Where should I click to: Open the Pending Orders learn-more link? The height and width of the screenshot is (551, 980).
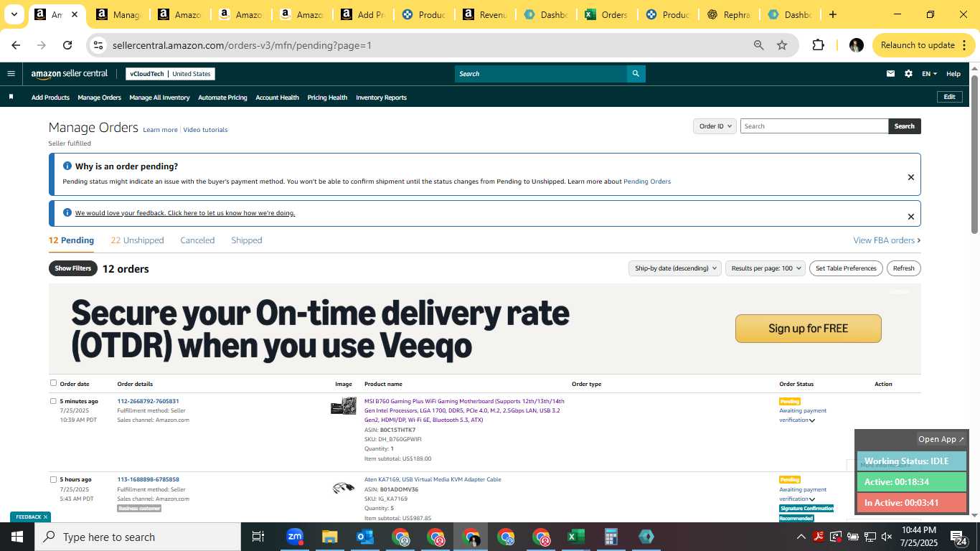click(x=647, y=182)
